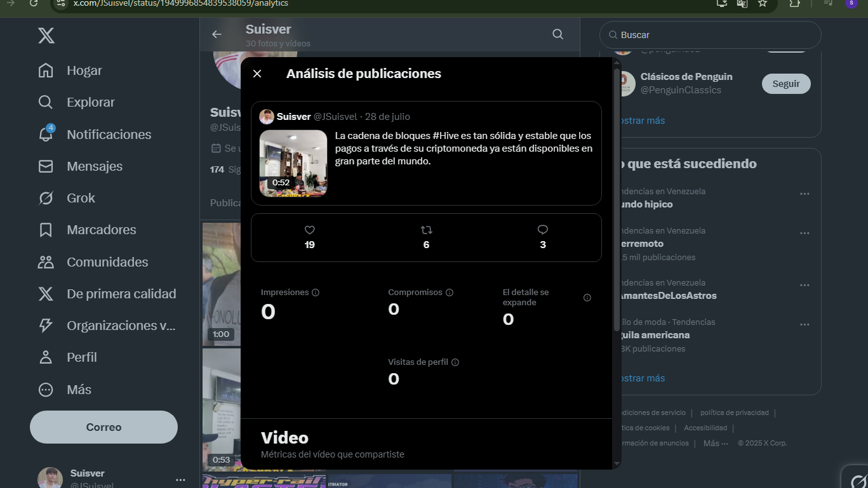This screenshot has height=488, width=868.
Task: Click the Video section heading
Action: click(284, 438)
